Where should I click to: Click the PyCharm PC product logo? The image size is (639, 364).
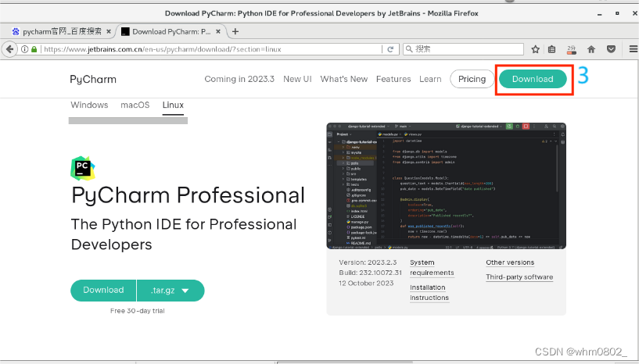tap(83, 168)
